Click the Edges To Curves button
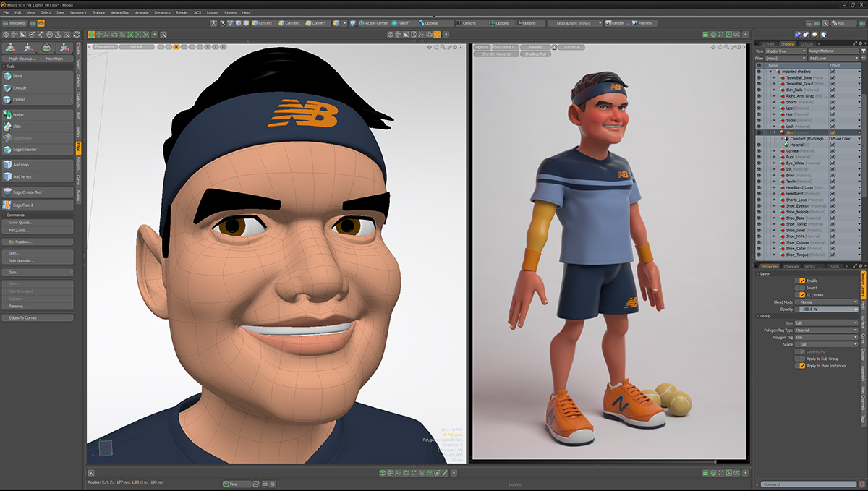Image resolution: width=868 pixels, height=491 pixels. 38,317
